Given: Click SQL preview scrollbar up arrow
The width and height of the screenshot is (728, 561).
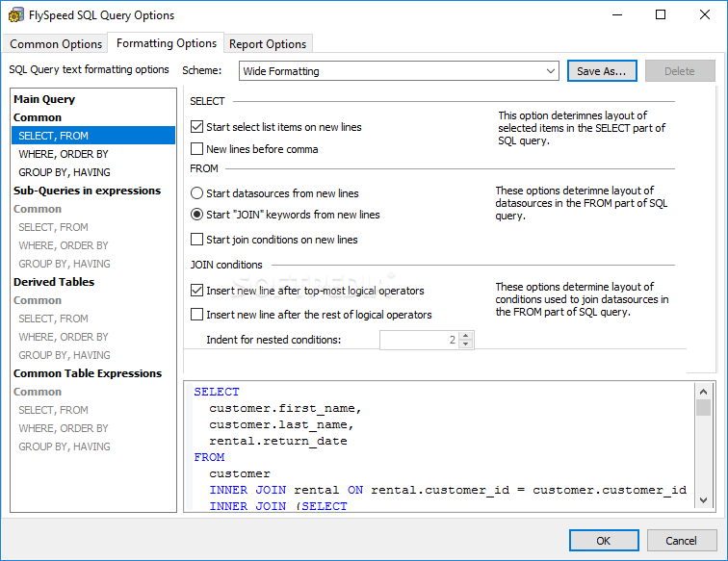Looking at the screenshot, I should [x=704, y=390].
